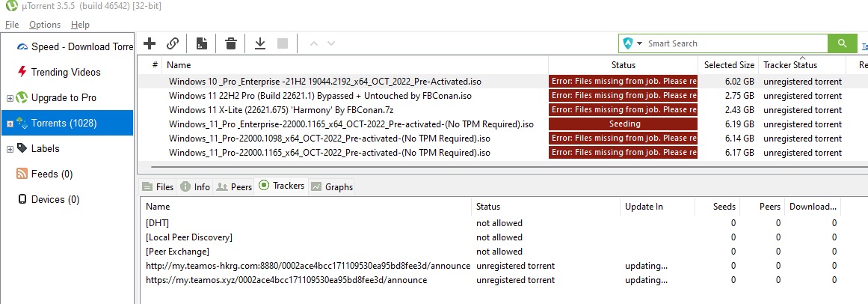Click the Tracker Status column header
Image resolution: width=868 pixels, height=304 pixels.
789,65
